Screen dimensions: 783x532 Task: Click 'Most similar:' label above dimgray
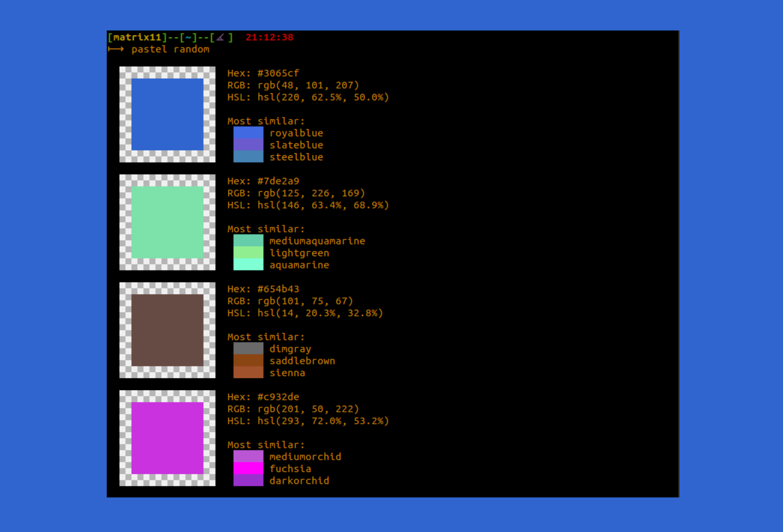click(266, 337)
